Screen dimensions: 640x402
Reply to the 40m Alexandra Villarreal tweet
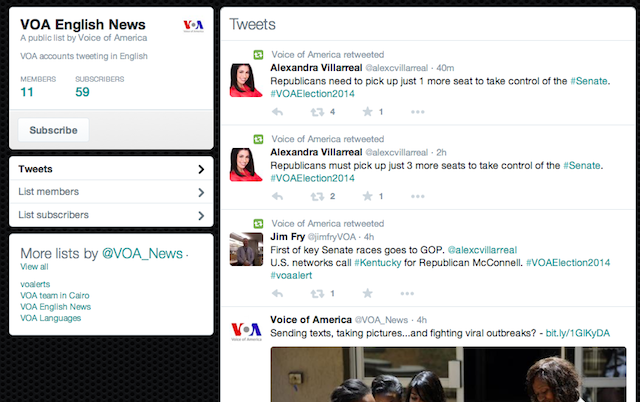pos(278,112)
